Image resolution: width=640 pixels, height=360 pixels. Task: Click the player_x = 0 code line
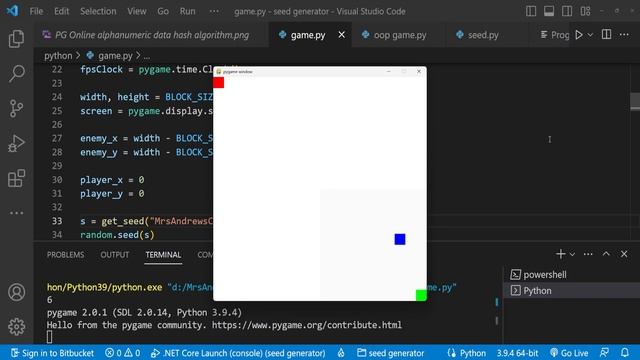pos(112,180)
